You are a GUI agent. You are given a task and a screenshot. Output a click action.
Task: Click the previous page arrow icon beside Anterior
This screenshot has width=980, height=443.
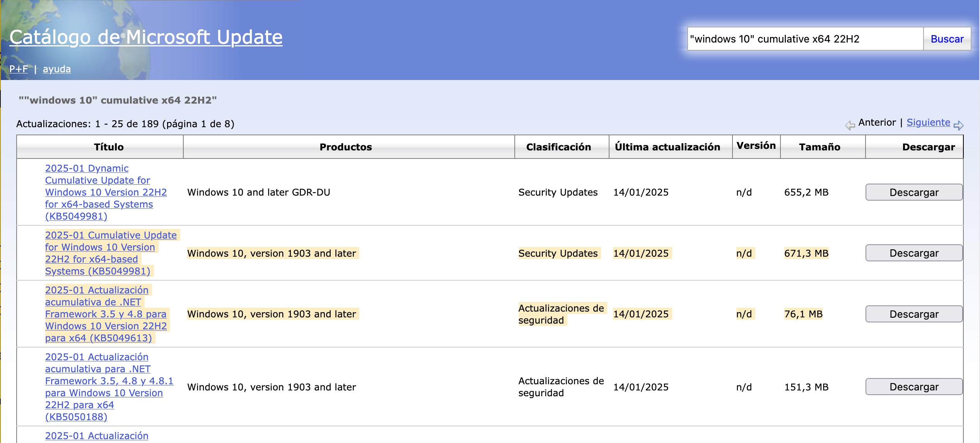coord(850,125)
